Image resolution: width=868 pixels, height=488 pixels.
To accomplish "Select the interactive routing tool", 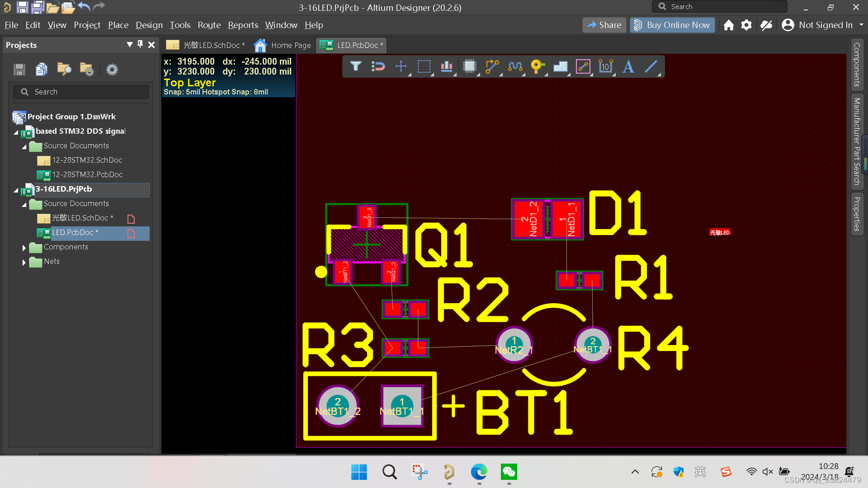I will 492,66.
